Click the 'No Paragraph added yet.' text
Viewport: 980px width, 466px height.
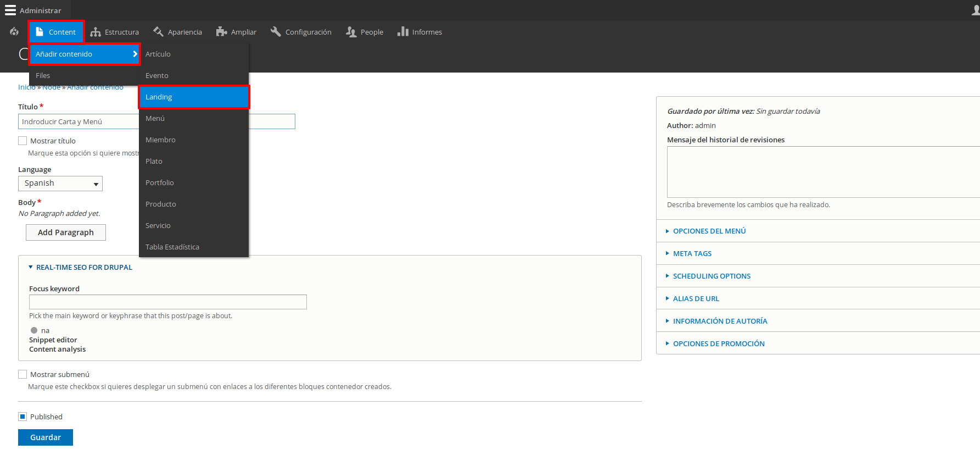[x=59, y=214]
